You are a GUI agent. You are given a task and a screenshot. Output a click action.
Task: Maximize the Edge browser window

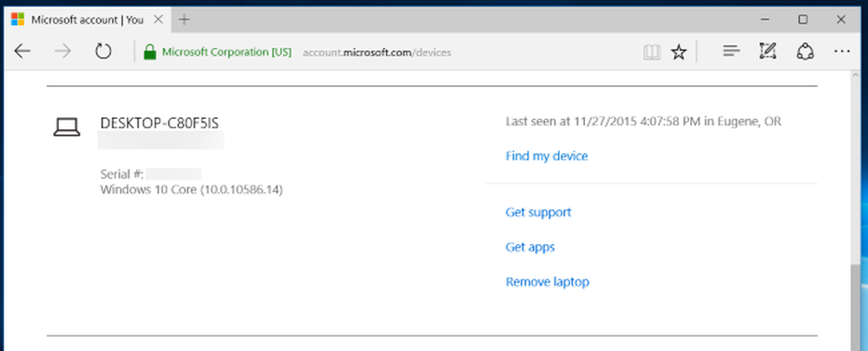(803, 20)
